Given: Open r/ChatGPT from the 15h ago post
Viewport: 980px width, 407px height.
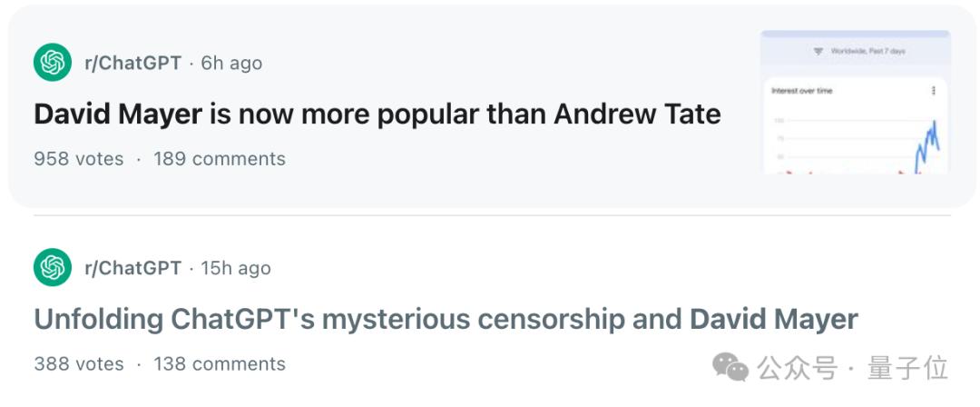Looking at the screenshot, I should point(132,268).
